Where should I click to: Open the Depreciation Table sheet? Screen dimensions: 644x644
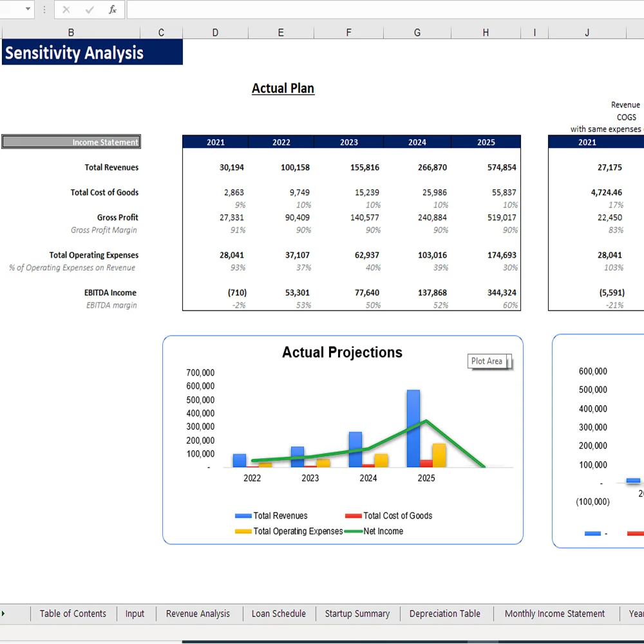coord(444,613)
